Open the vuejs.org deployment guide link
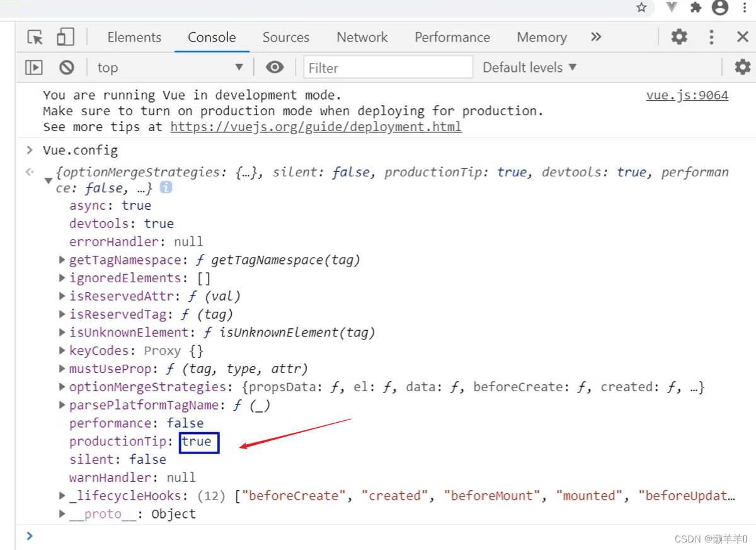 [x=316, y=127]
